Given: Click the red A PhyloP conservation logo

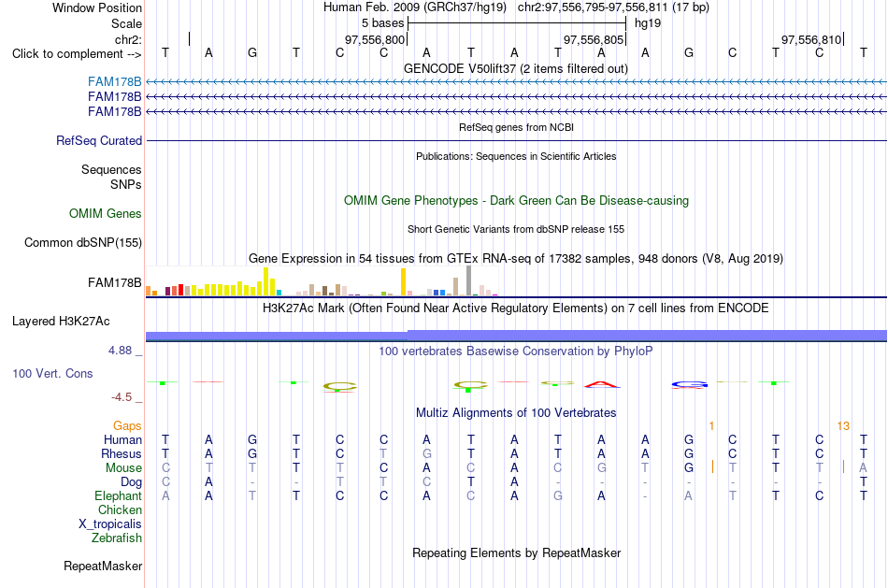Looking at the screenshot, I should point(601,384).
